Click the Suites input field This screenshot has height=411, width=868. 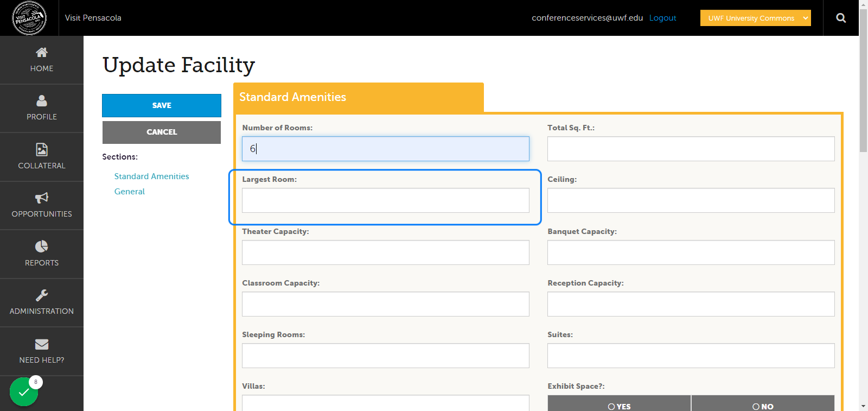[x=691, y=356]
